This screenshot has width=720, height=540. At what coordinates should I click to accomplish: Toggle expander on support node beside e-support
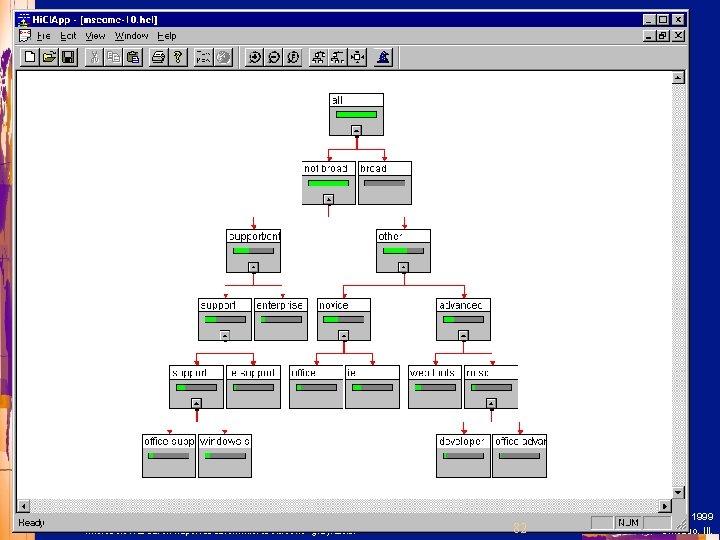pos(196,404)
